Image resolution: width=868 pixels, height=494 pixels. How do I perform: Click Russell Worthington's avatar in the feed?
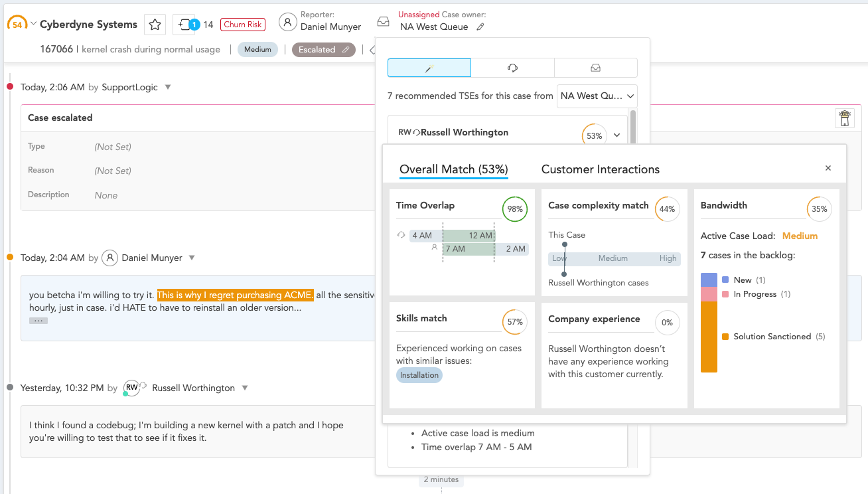(132, 387)
